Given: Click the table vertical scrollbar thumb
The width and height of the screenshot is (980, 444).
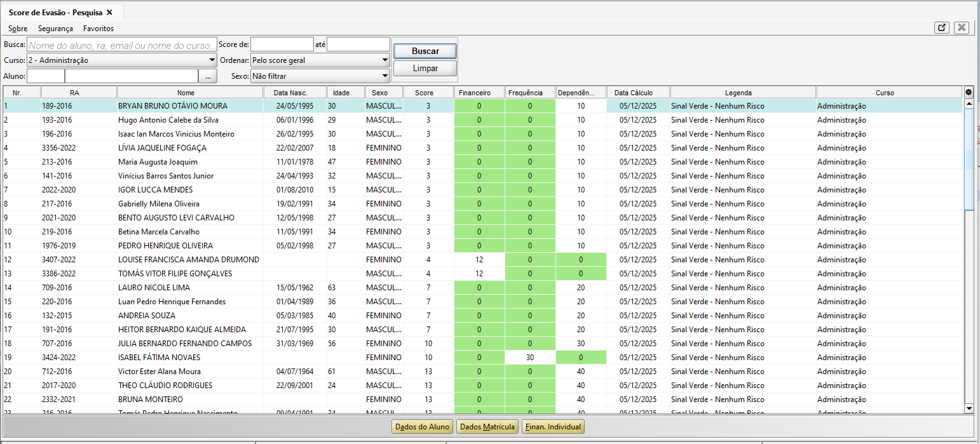Looking at the screenshot, I should (969, 159).
